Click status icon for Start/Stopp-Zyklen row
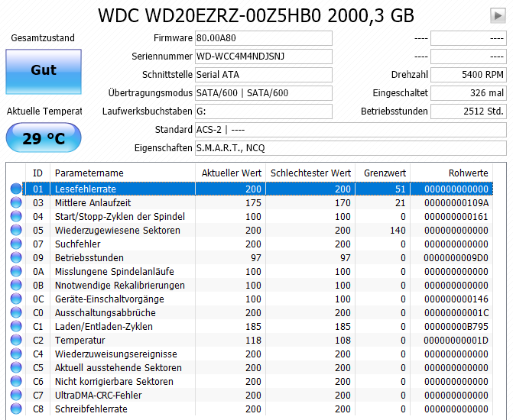This screenshot has width=513, height=420. (16, 216)
